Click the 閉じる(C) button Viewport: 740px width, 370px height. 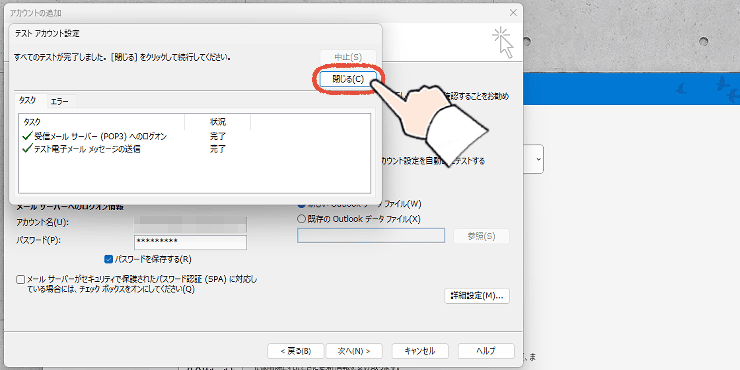tap(348, 79)
